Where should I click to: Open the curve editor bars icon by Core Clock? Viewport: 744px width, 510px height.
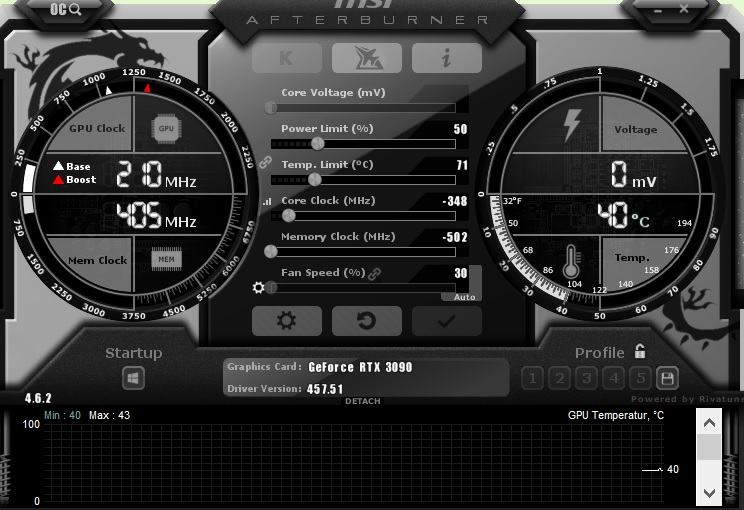pos(267,202)
